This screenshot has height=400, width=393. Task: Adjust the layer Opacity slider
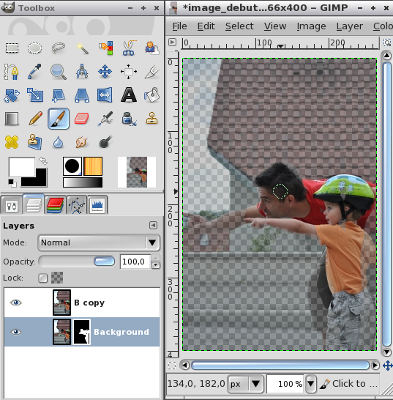point(77,261)
